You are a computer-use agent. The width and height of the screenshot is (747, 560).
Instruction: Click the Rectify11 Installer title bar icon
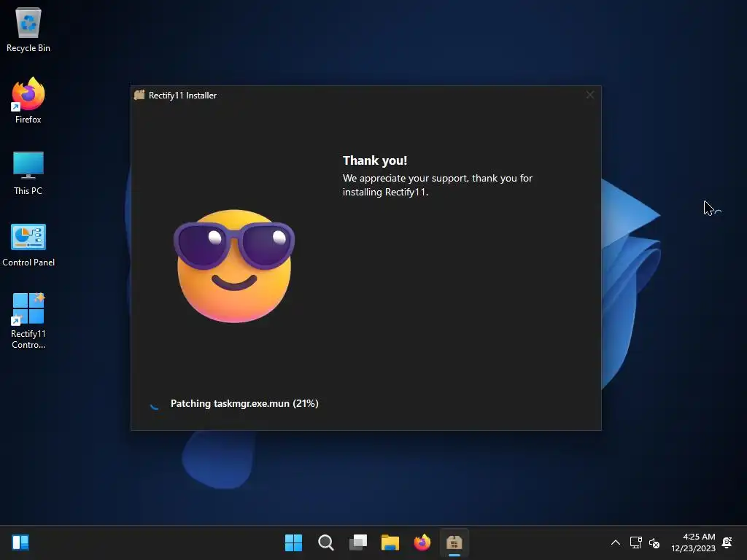point(139,96)
